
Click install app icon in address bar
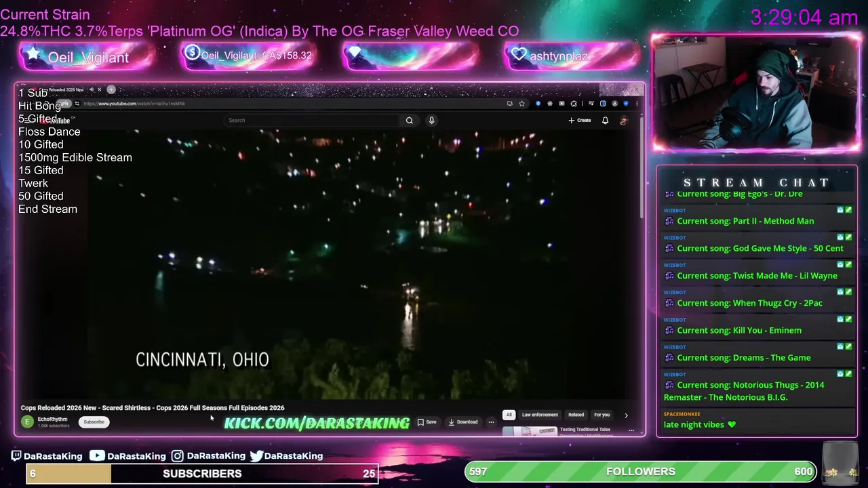(510, 104)
